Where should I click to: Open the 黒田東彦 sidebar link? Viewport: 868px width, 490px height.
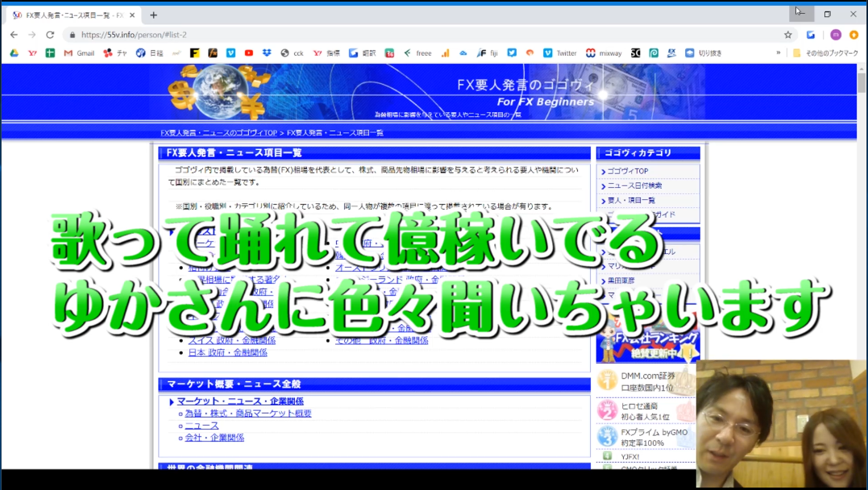(x=621, y=280)
